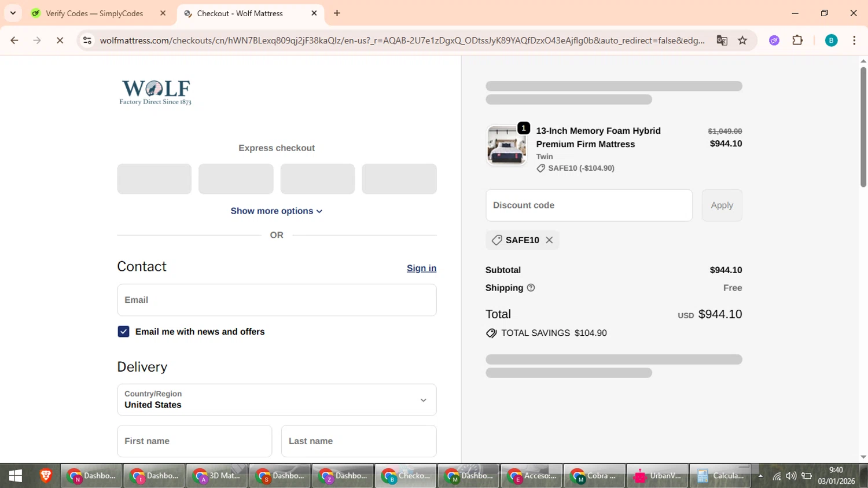Click the First name field
Image resolution: width=868 pixels, height=488 pixels.
coord(194,441)
